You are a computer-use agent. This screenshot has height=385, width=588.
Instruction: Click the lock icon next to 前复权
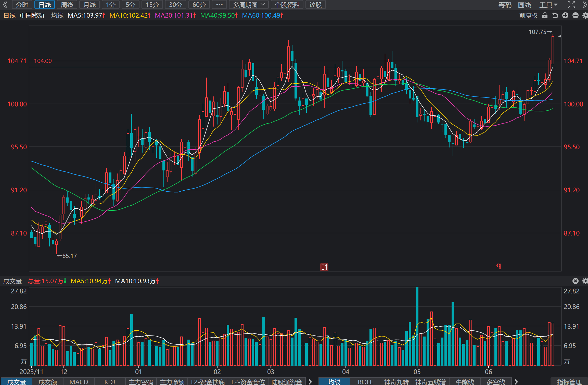pos(545,16)
